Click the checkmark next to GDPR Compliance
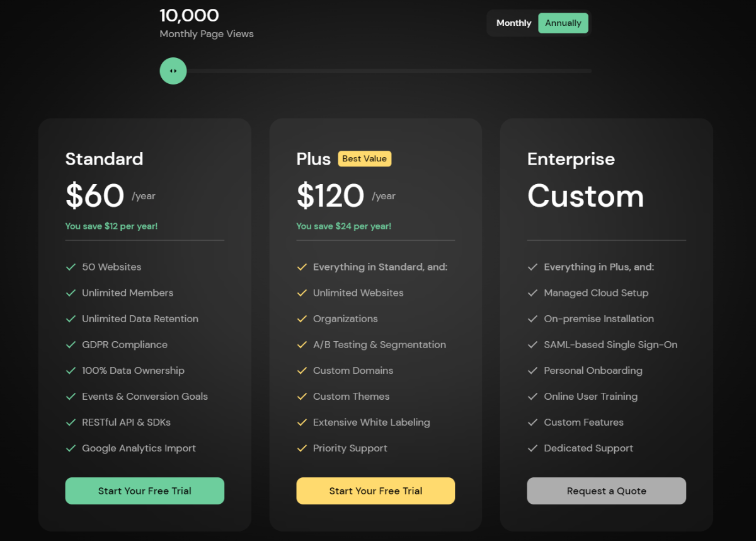 (x=71, y=344)
